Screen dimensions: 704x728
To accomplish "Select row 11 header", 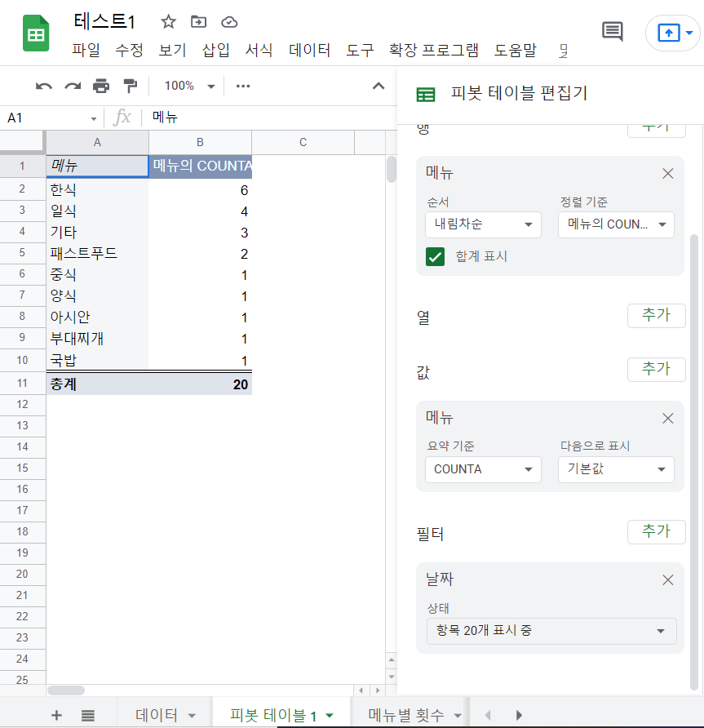I will (x=22, y=384).
